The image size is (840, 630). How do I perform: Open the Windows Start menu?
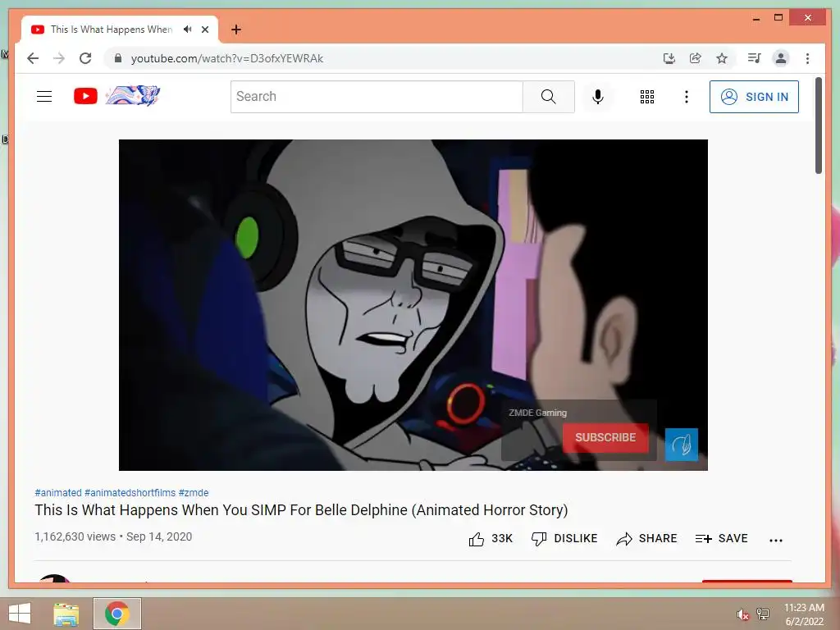click(x=20, y=614)
